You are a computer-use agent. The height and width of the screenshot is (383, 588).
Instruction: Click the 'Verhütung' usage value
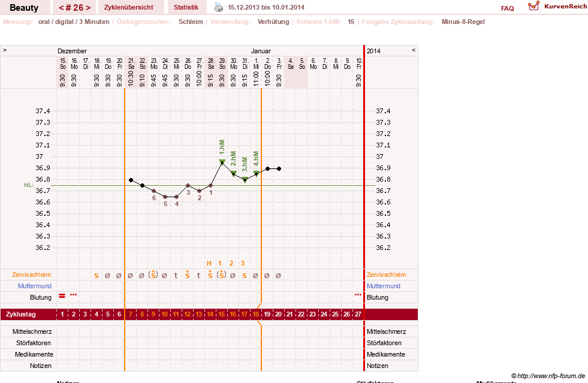pos(273,22)
